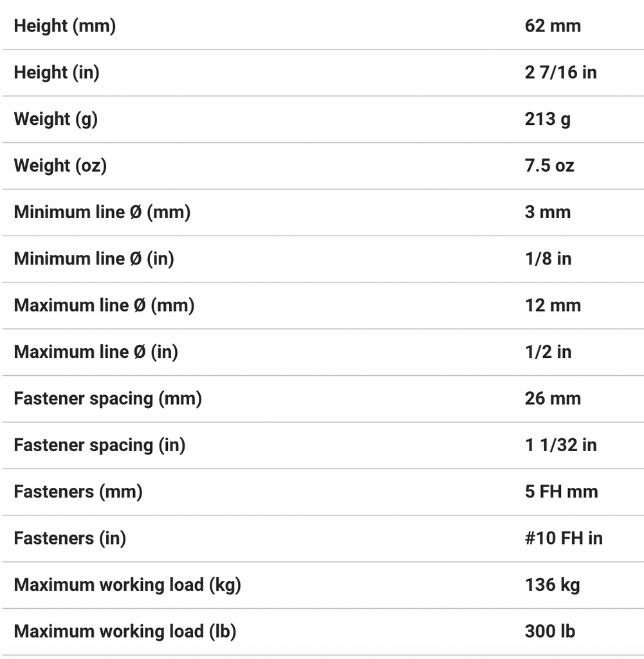Click the Maximum working load (kg) label
Screen dimensions: 644x659
click(x=127, y=585)
